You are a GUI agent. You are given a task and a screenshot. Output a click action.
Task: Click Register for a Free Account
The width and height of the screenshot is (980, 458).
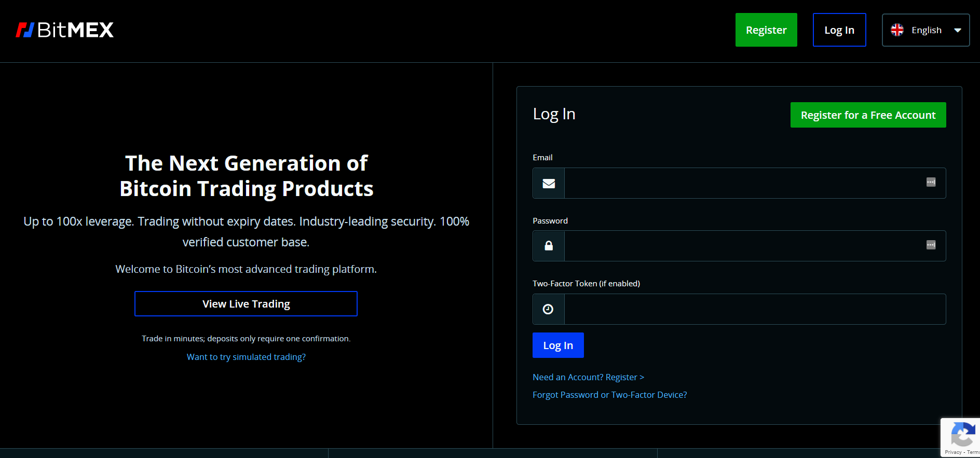(x=868, y=115)
